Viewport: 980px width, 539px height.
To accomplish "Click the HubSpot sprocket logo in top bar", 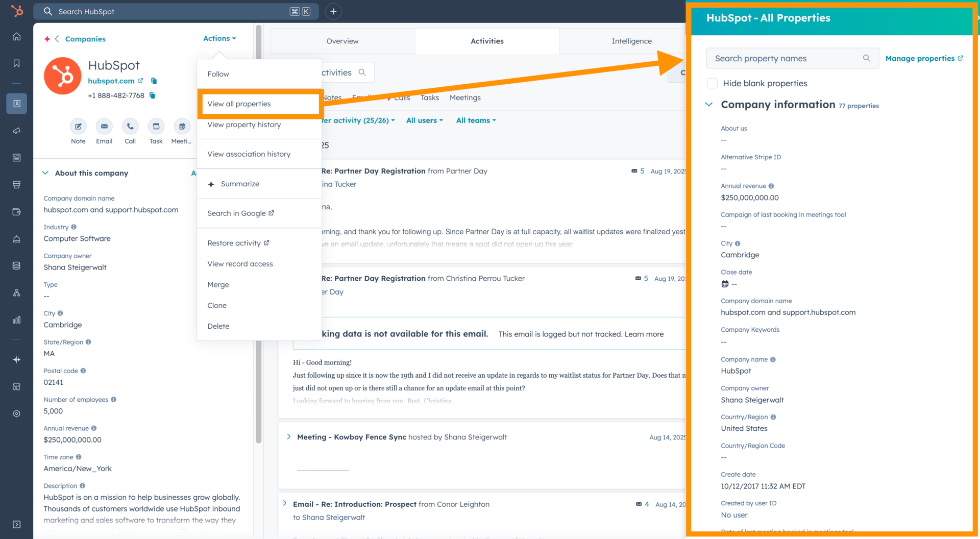I will point(17,11).
